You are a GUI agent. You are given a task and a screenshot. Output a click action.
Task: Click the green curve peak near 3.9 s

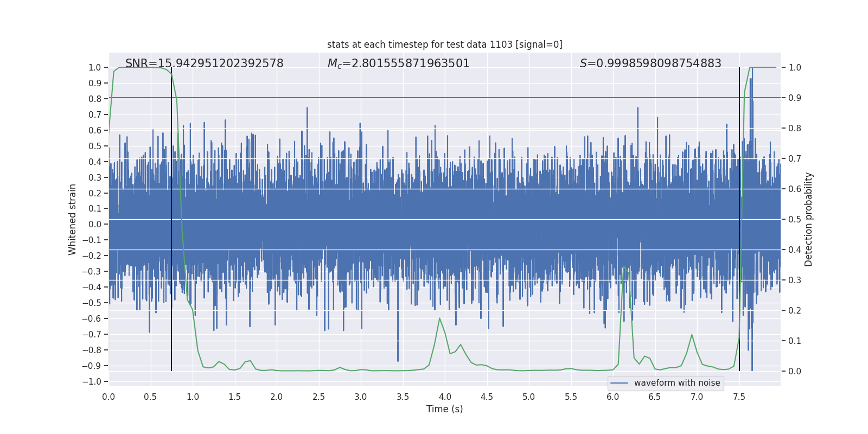[x=439, y=319]
